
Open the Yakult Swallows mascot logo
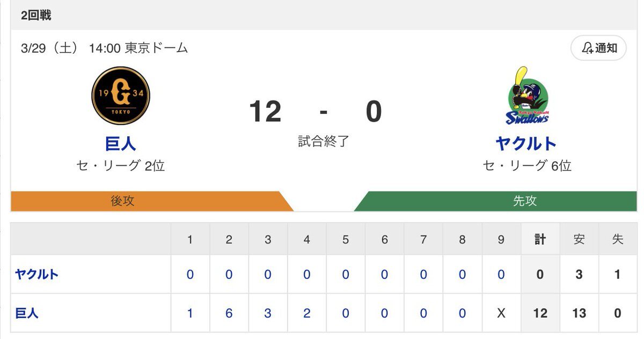(528, 95)
